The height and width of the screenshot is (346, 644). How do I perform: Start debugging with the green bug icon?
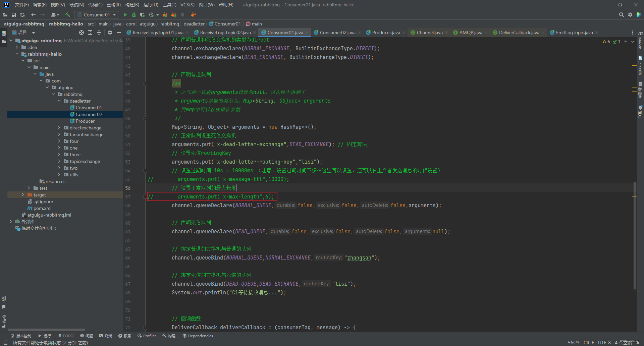(x=134, y=15)
